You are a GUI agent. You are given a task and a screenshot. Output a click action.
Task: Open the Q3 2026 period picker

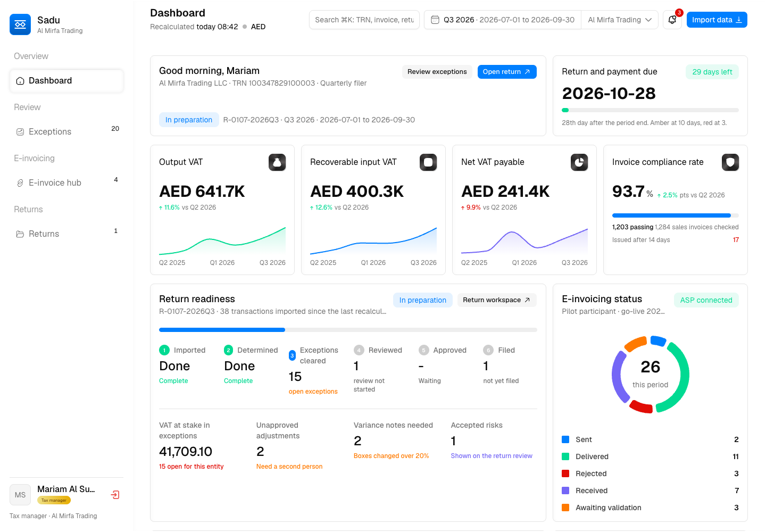point(503,20)
